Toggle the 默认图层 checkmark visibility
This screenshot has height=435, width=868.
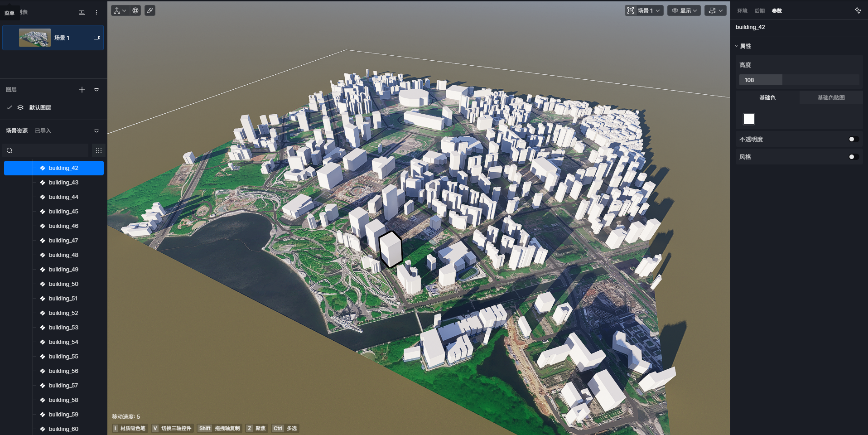10,107
